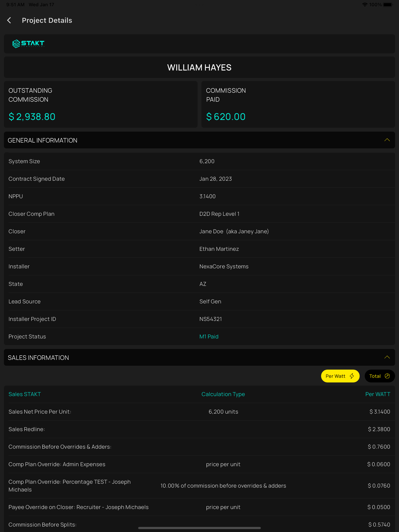The width and height of the screenshot is (399, 532).
Task: Tap the lightning bolt on Per Watt
Action: click(x=352, y=376)
